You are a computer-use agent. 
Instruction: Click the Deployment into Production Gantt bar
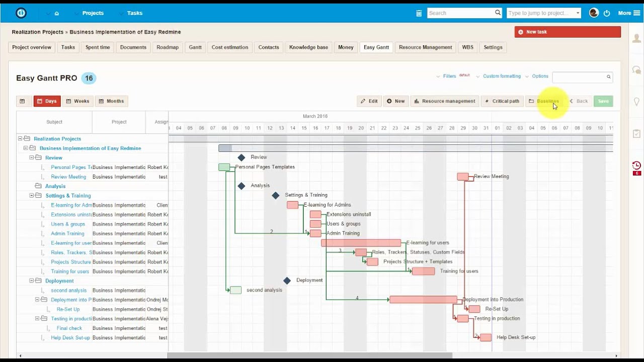tap(423, 300)
